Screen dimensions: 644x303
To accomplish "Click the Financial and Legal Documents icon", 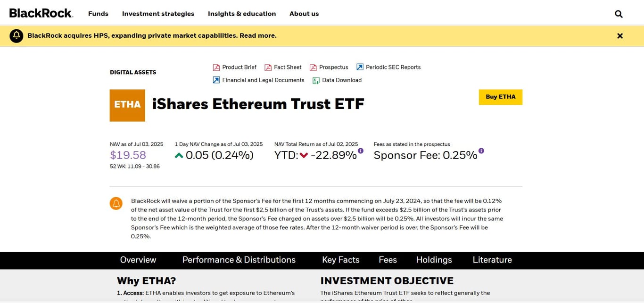I will tap(216, 80).
